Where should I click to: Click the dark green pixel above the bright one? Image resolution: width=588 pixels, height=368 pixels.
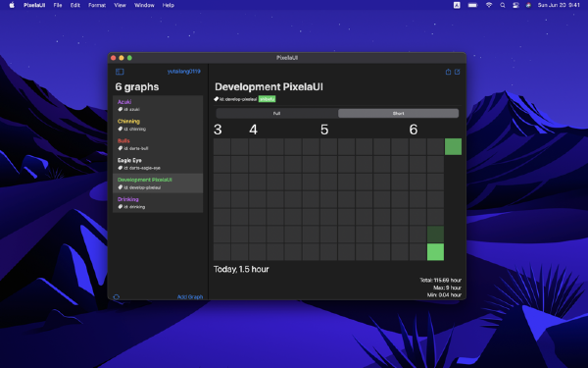tap(435, 235)
